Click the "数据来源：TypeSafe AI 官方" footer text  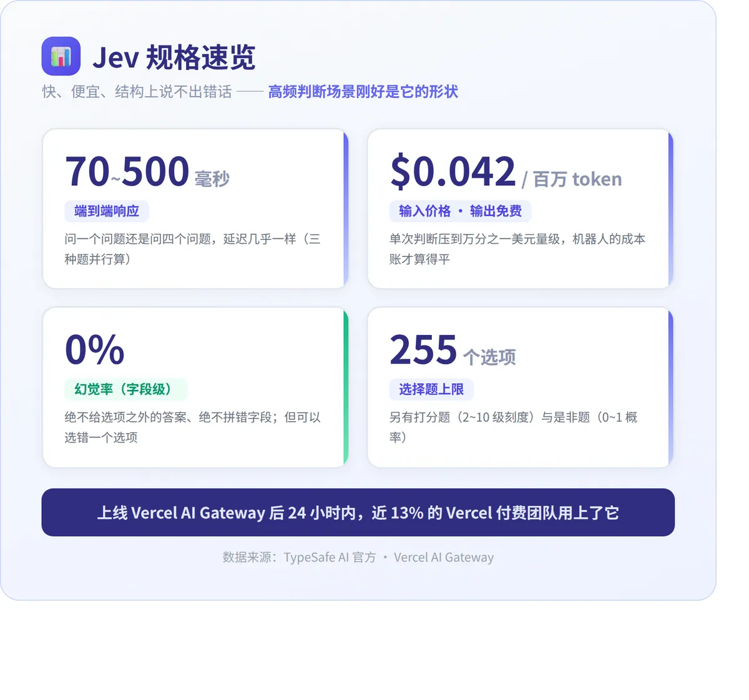pos(299,557)
